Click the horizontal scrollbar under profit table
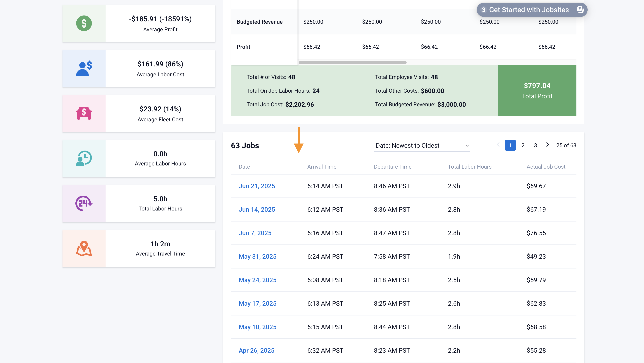The width and height of the screenshot is (644, 363). pos(352,62)
